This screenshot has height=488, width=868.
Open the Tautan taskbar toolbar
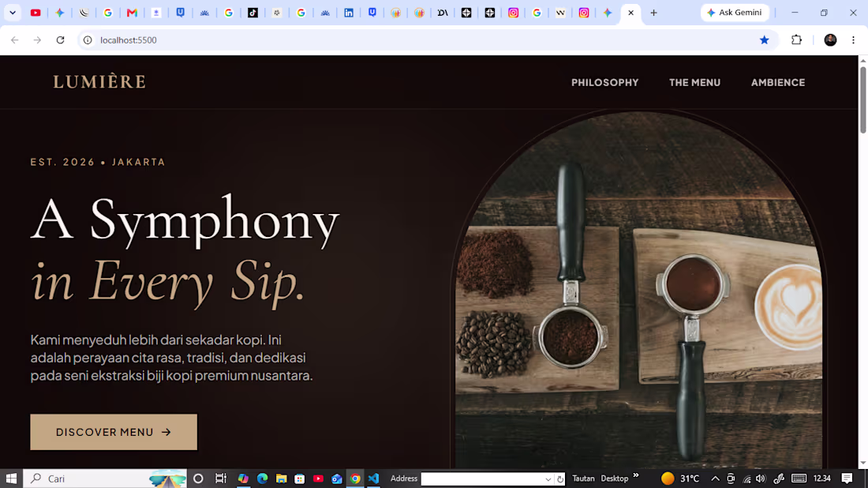[x=583, y=479]
